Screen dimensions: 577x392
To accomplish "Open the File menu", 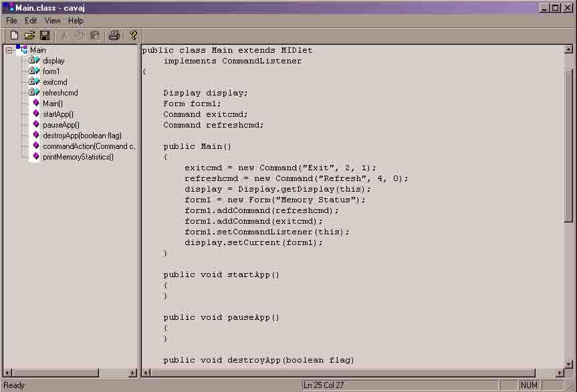I will click(x=11, y=21).
